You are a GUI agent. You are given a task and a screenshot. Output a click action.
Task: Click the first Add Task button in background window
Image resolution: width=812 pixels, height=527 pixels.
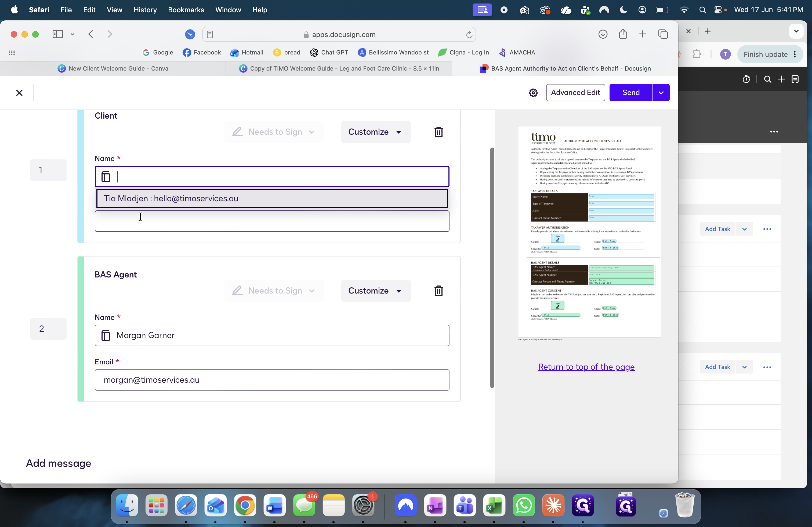point(717,229)
